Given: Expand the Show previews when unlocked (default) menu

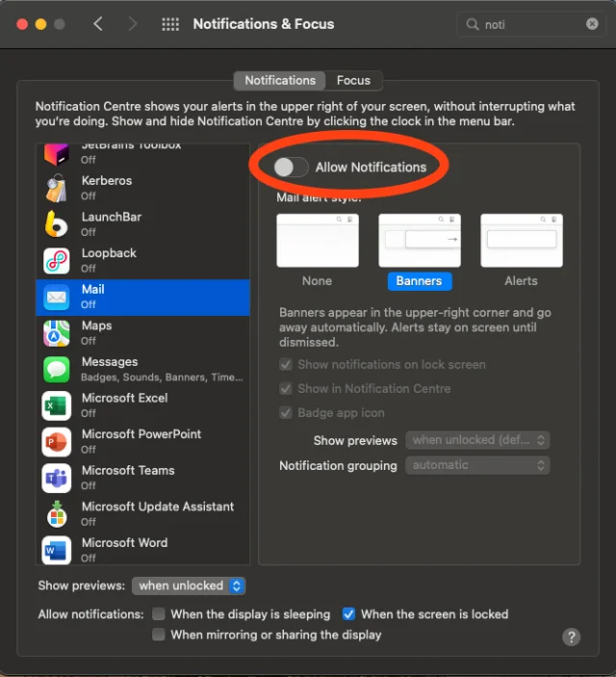Looking at the screenshot, I should click(x=477, y=440).
